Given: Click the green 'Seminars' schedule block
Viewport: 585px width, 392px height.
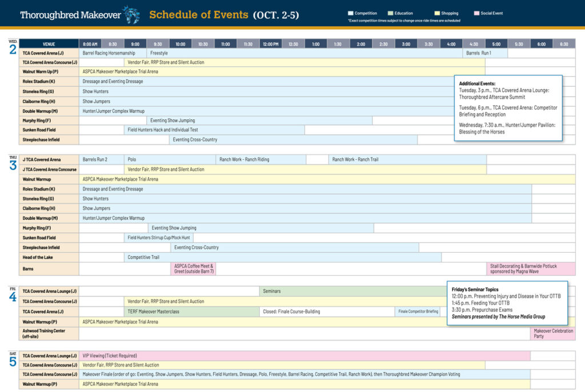Looking at the screenshot, I should pyautogui.click(x=353, y=292).
